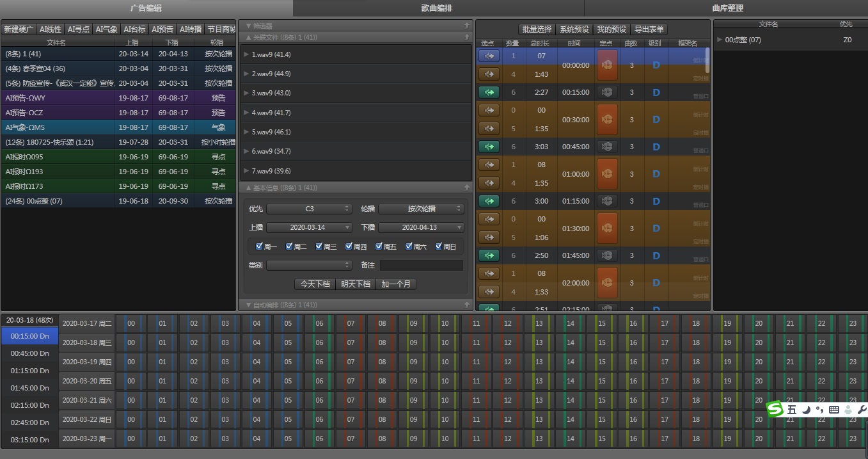Click the green arrow button in the 2:50 row
Screen dimensions: 868x459
[489, 255]
